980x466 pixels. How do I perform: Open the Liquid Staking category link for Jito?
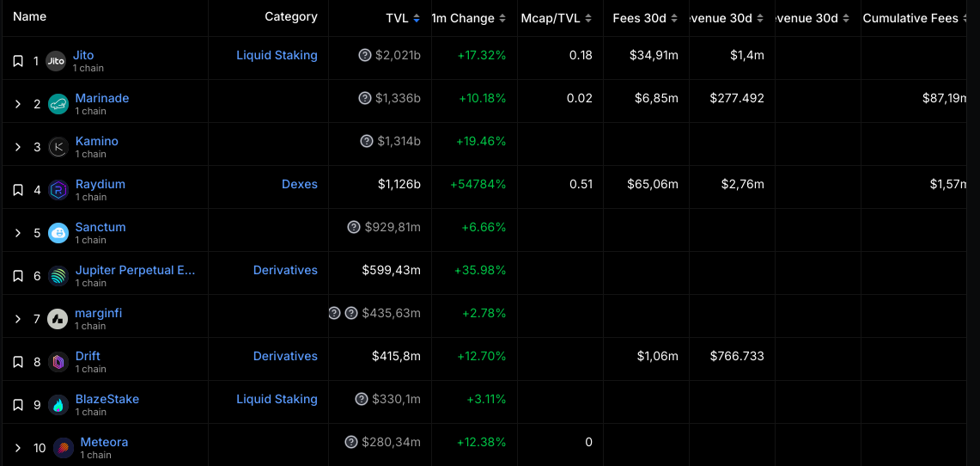(x=277, y=55)
